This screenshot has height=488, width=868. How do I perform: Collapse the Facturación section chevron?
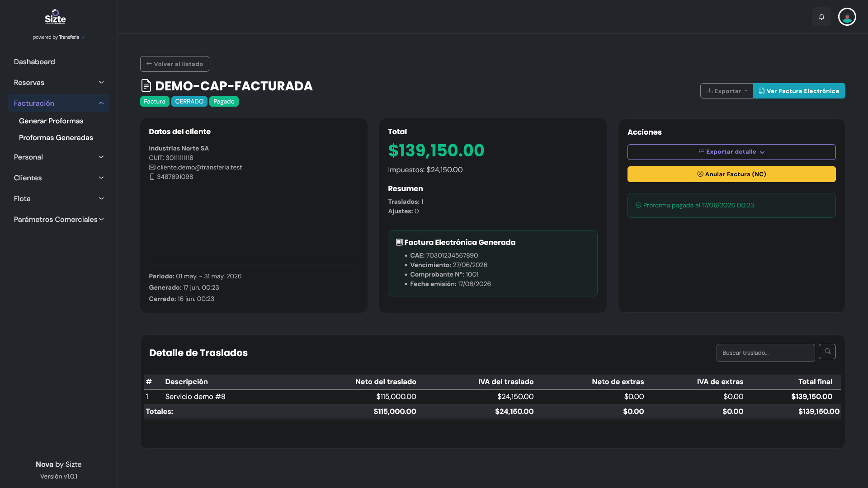point(101,103)
